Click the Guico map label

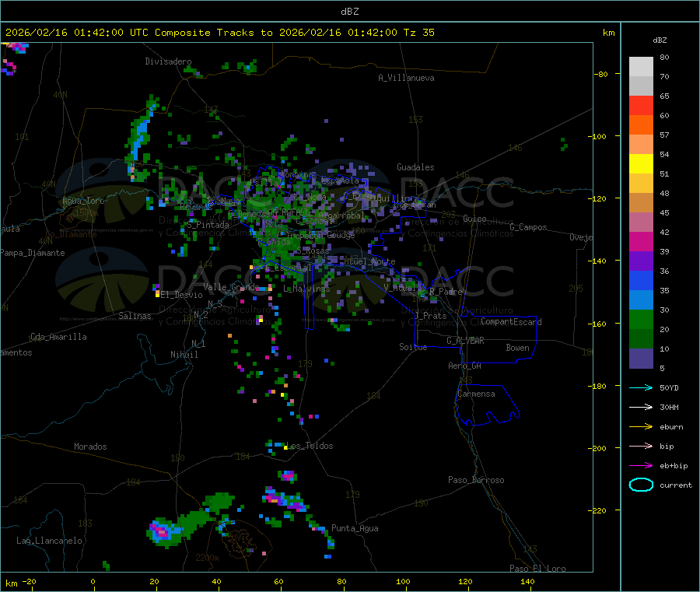click(474, 219)
